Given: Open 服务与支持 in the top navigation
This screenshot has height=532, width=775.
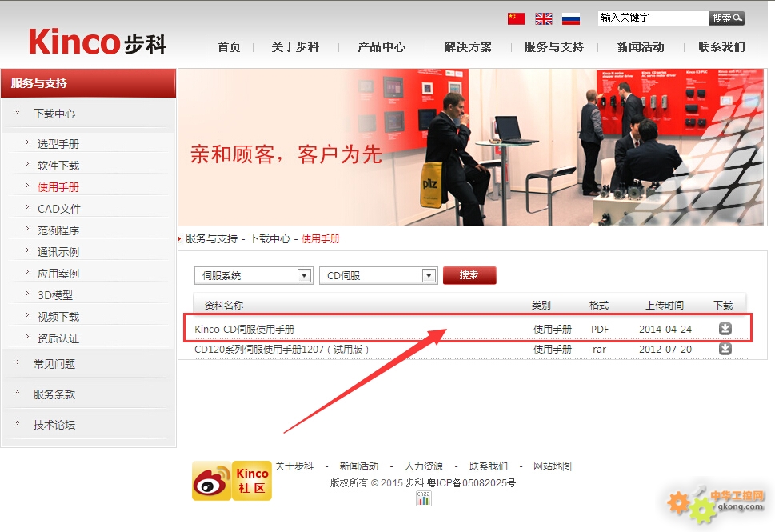Looking at the screenshot, I should tap(554, 47).
